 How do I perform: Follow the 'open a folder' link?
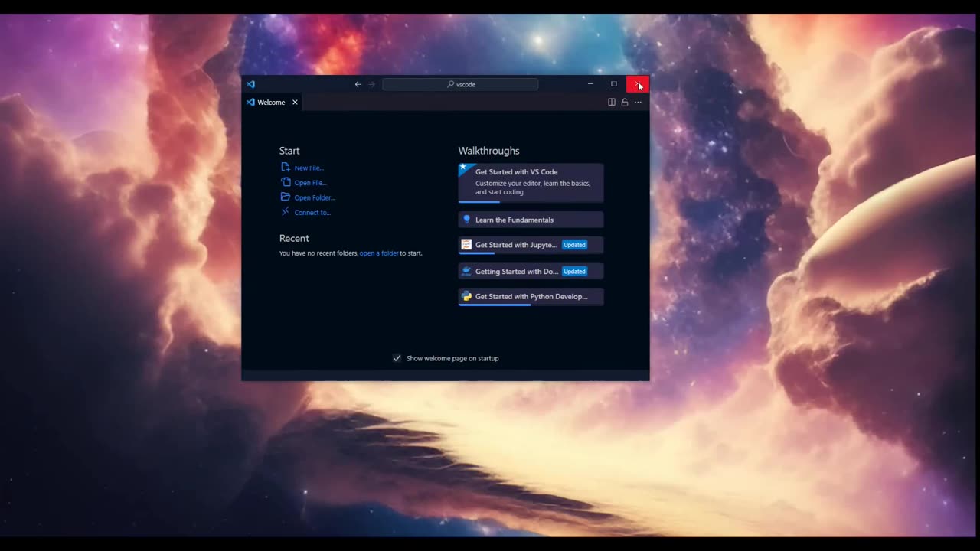379,253
